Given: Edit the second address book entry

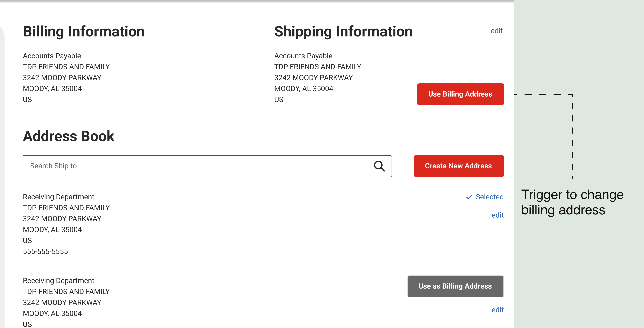Looking at the screenshot, I should pos(497,310).
